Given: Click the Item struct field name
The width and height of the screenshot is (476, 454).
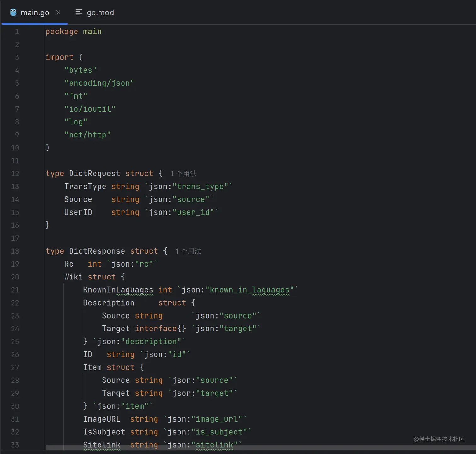Looking at the screenshot, I should click(93, 367).
